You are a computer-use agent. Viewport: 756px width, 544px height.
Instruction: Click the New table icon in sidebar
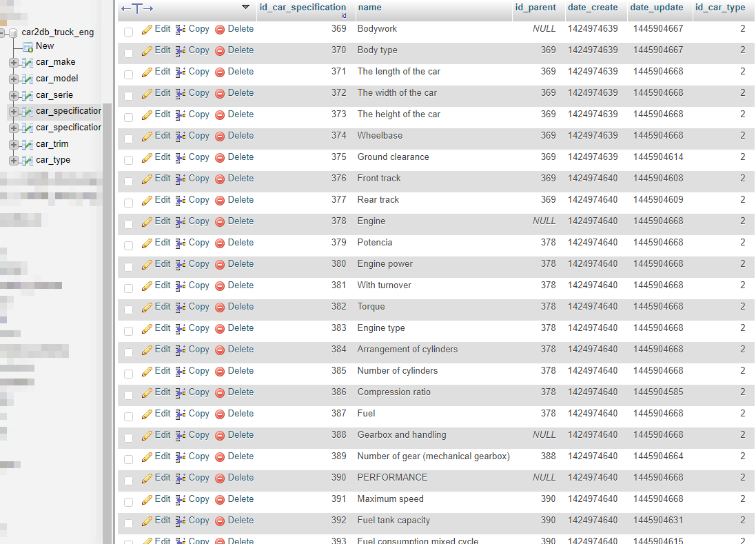pos(28,47)
